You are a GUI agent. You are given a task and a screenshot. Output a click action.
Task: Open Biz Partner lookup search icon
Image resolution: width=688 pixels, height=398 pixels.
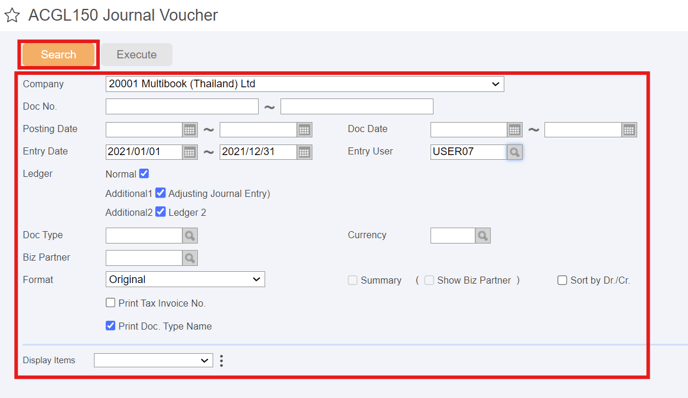(190, 258)
